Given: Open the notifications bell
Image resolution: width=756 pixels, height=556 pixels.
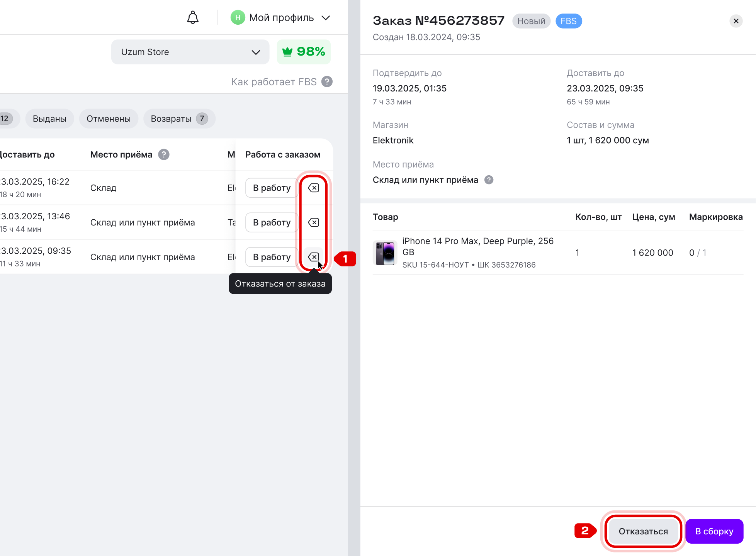Looking at the screenshot, I should pos(193,18).
